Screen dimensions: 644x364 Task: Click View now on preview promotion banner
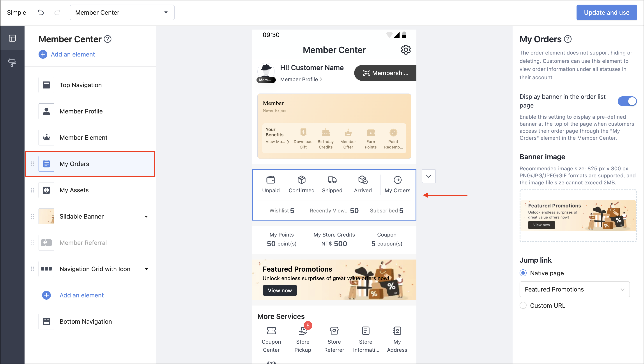(280, 290)
